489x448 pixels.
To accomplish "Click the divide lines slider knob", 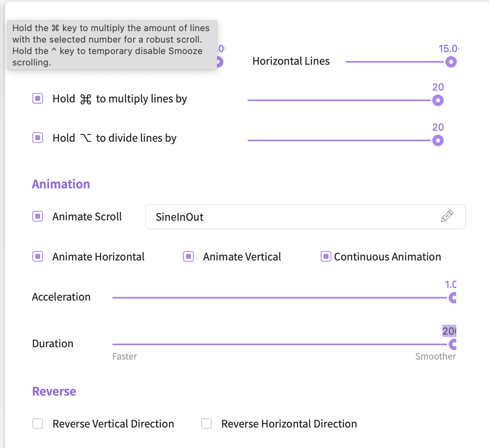I will coord(438,140).
